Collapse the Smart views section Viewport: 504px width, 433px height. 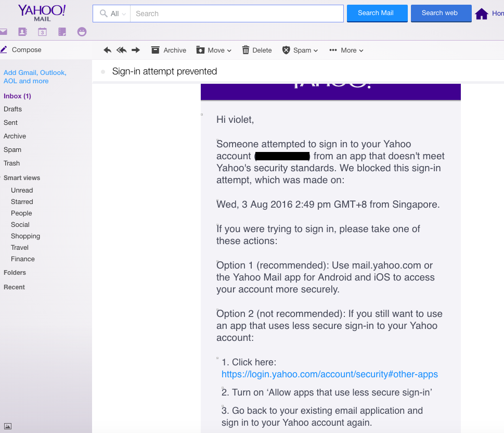22,178
